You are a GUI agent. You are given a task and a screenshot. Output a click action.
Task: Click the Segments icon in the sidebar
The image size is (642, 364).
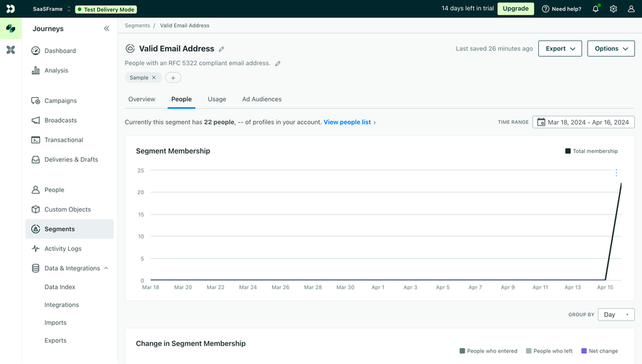[x=36, y=229]
